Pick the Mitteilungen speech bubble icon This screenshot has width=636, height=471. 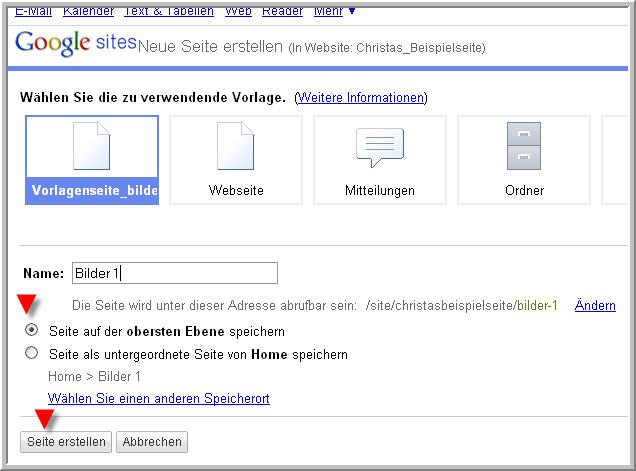click(x=380, y=148)
